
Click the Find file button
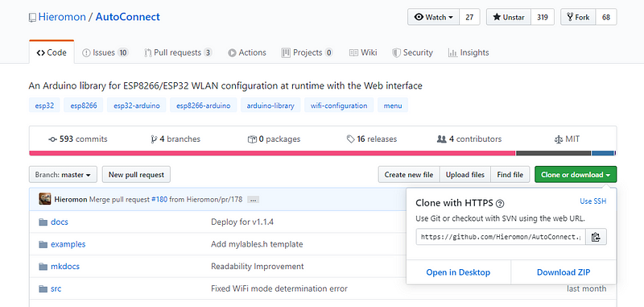[x=510, y=175]
